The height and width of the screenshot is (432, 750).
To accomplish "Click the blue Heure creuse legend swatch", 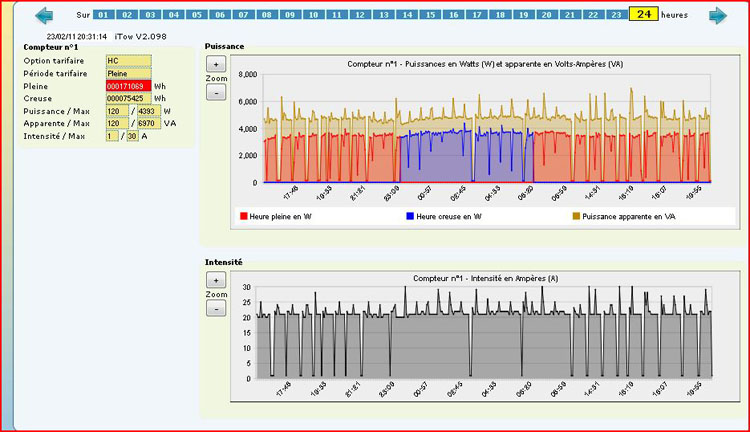I will [410, 216].
